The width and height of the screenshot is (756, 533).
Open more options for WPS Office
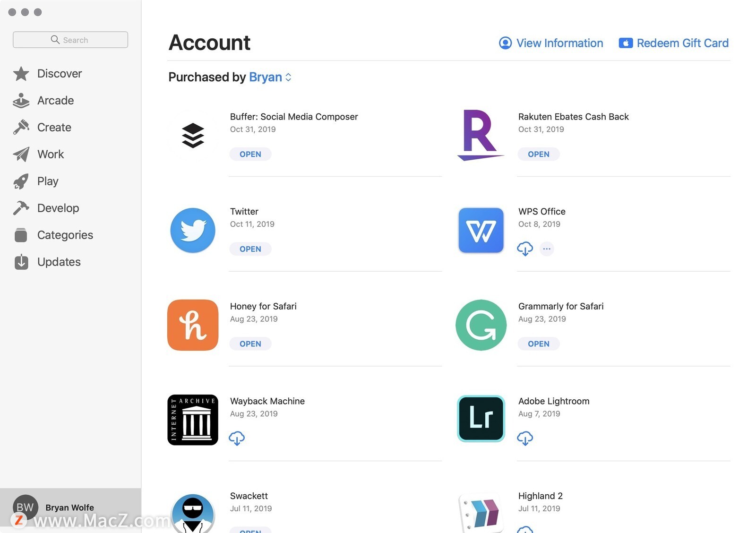tap(547, 249)
